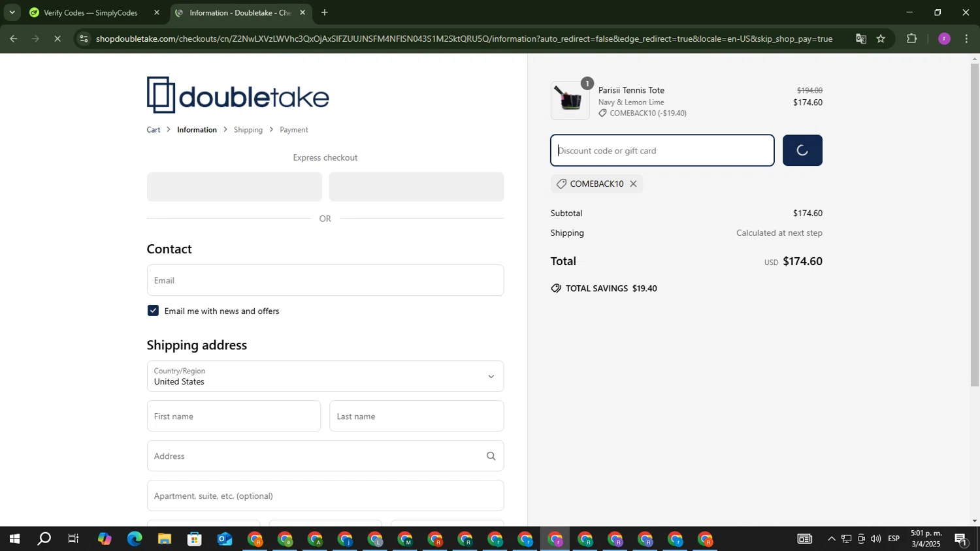Select Information in the checkout breadcrumb
The width and height of the screenshot is (980, 551).
click(x=197, y=130)
